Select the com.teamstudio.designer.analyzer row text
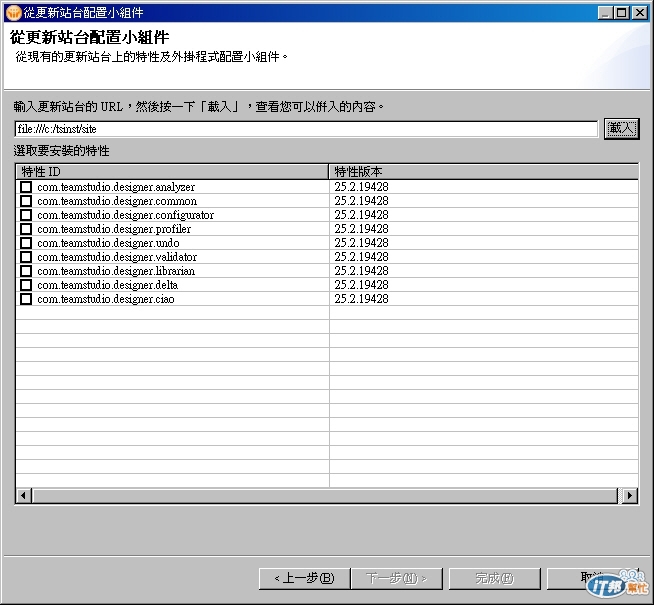 pyautogui.click(x=116, y=187)
